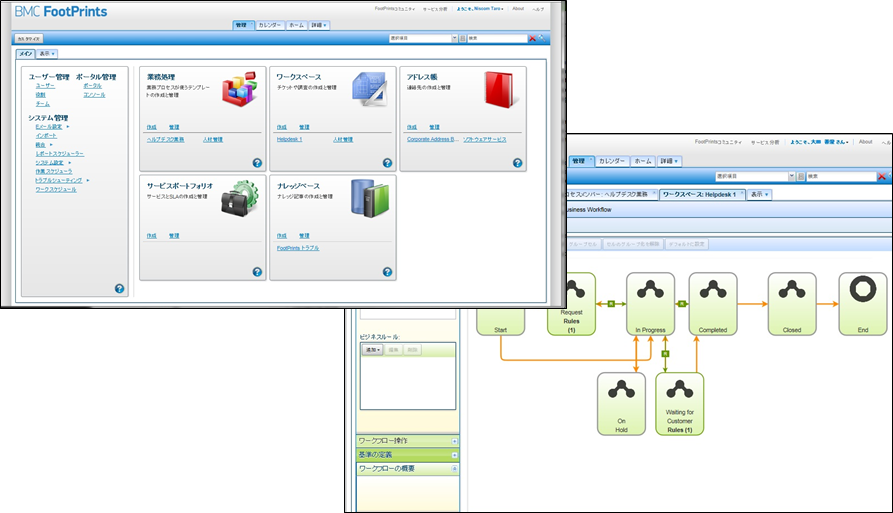Focus the 検索 search field in front window
This screenshot has width=893, height=513.
pos(497,38)
